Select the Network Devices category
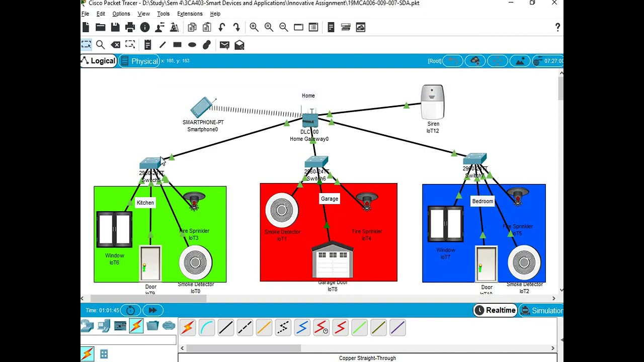The height and width of the screenshot is (362, 644). tap(88, 326)
